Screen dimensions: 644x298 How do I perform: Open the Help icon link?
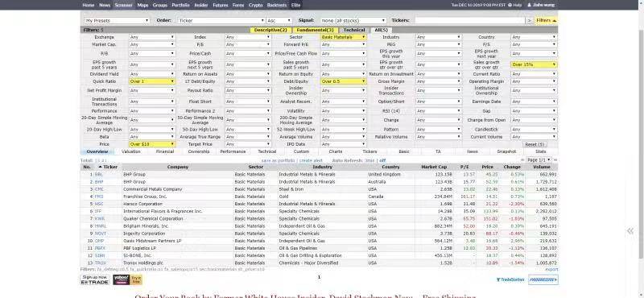click(x=514, y=5)
